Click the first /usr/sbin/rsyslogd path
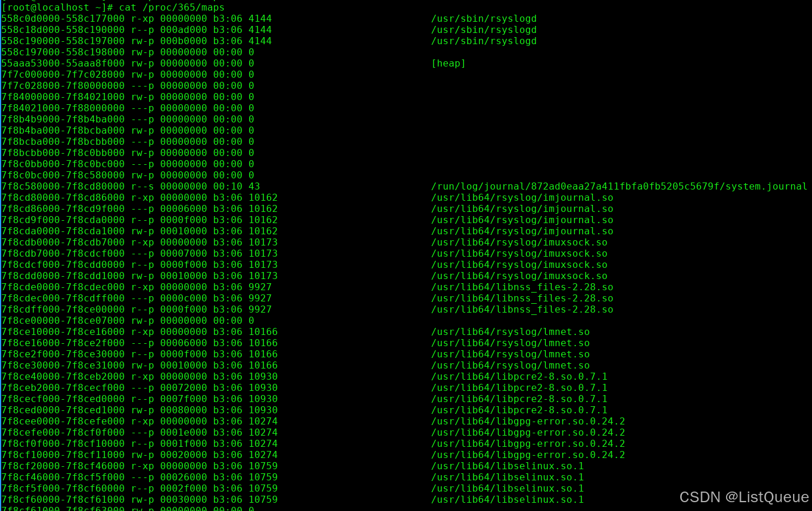The image size is (812, 511). [484, 19]
